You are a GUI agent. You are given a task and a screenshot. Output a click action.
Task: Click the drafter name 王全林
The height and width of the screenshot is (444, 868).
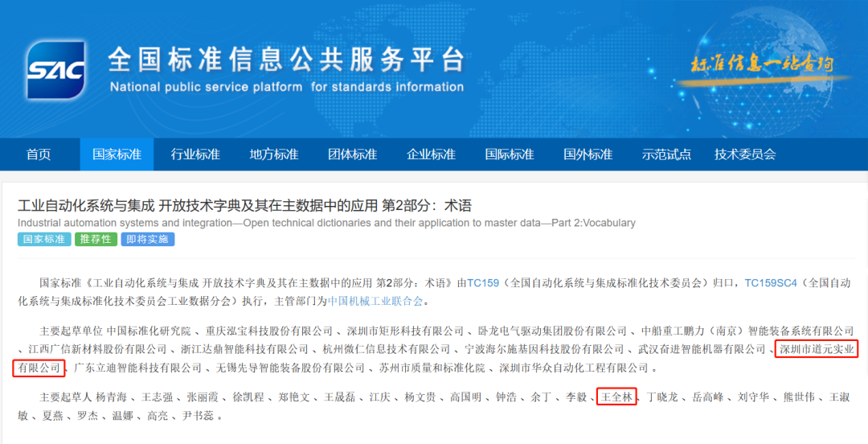coord(616,397)
